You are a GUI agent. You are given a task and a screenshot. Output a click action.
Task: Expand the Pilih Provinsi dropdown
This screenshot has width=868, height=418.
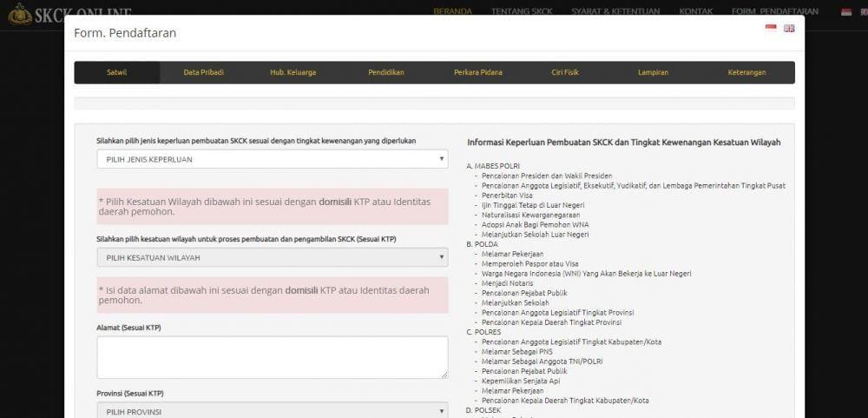pos(272,411)
